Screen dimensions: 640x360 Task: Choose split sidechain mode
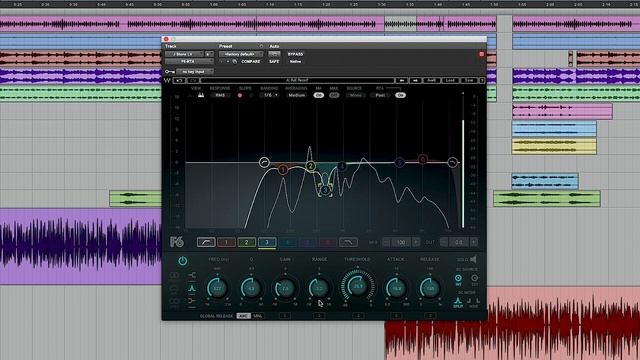coord(458,302)
